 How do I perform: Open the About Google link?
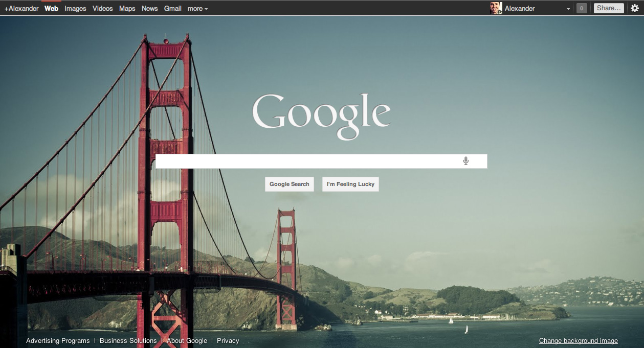187,340
